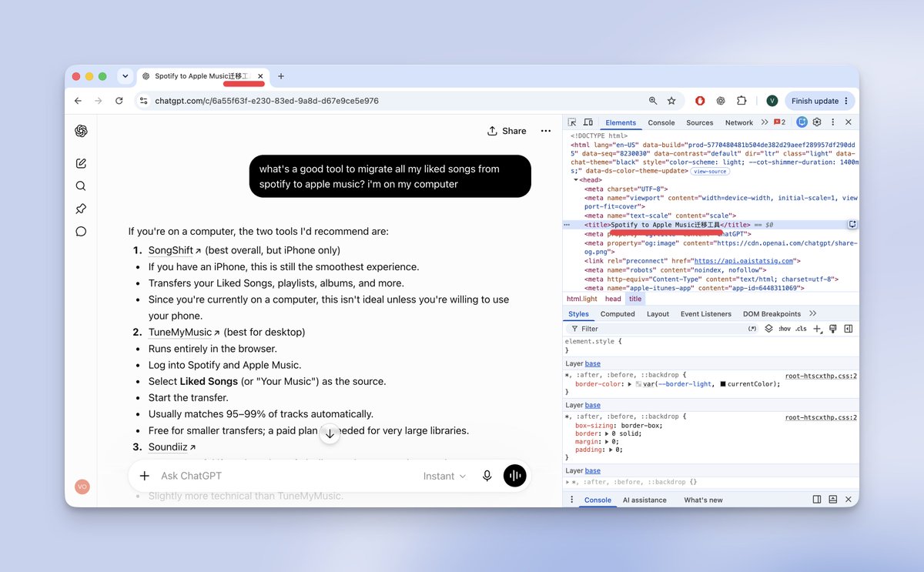Screen dimensions: 924x572
Task: Toggle computed styles sidebar icon
Action: (848, 329)
